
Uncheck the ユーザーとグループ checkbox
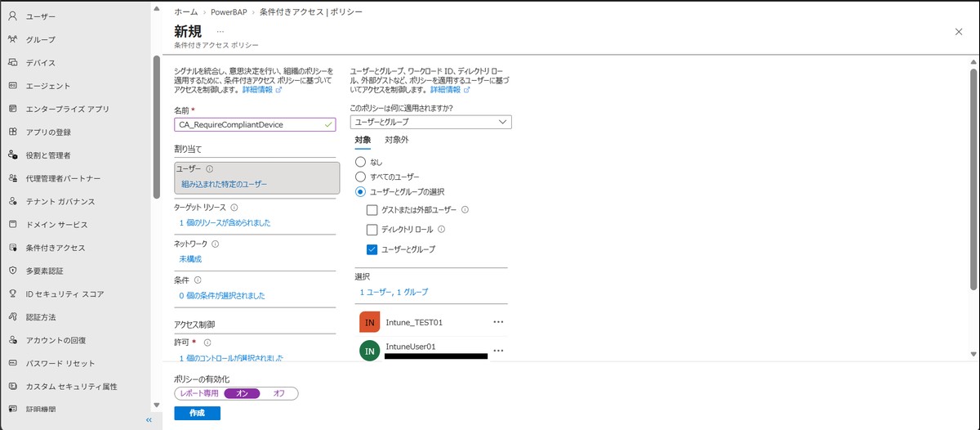(x=372, y=249)
